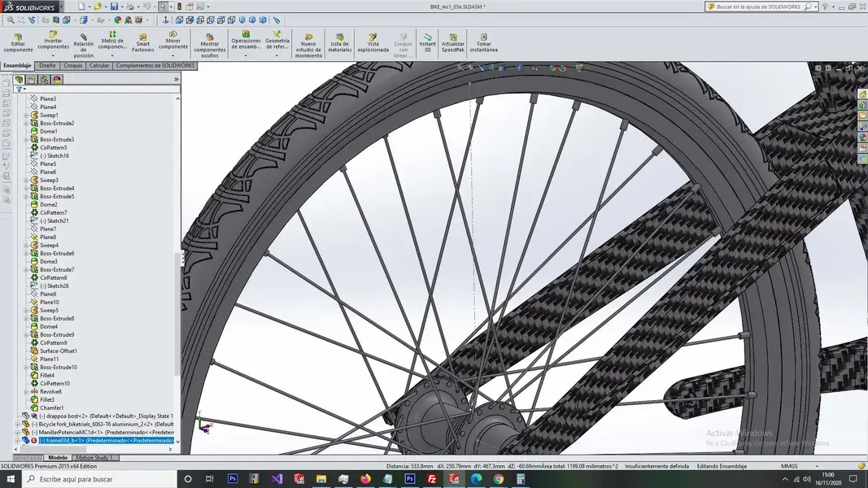Click the Vista explosionada tool
Screen dimensions: 868x488
click(373, 43)
